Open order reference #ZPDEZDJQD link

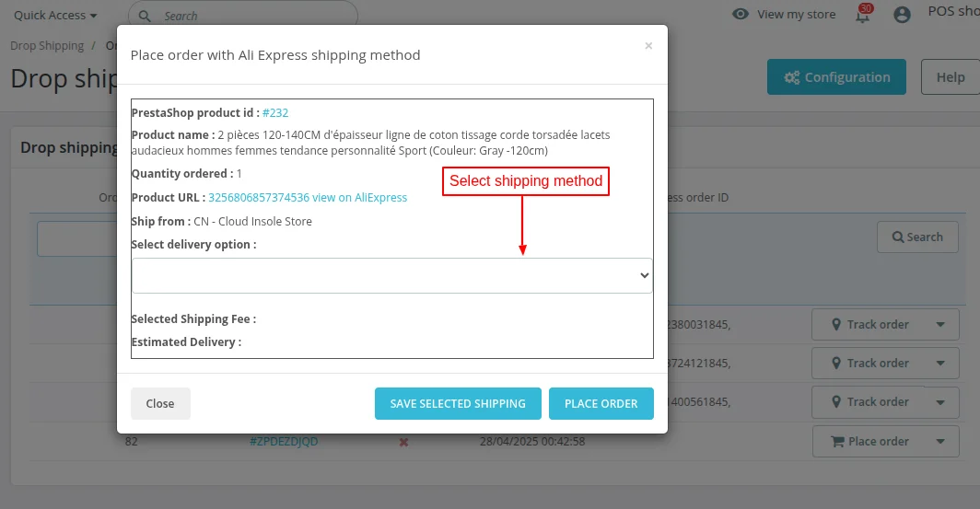pos(284,442)
